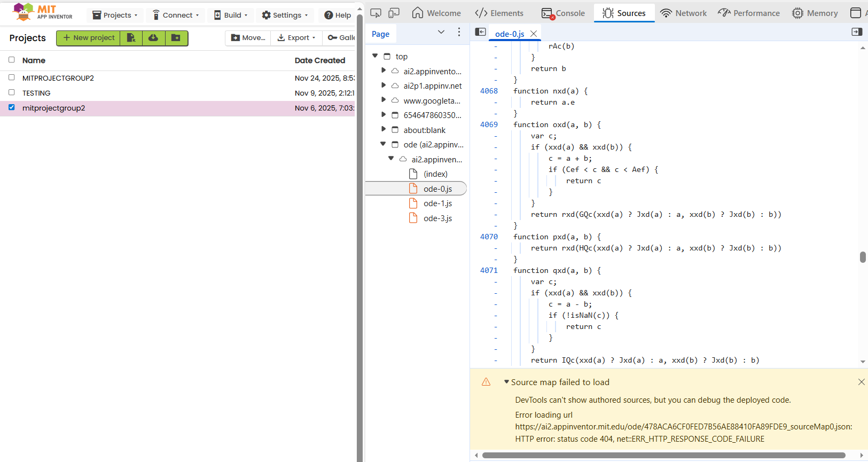Click the cloud download project icon

[153, 38]
